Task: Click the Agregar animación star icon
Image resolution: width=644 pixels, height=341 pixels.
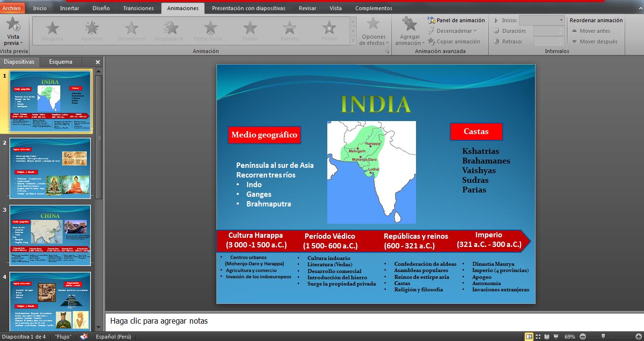Action: click(x=409, y=25)
